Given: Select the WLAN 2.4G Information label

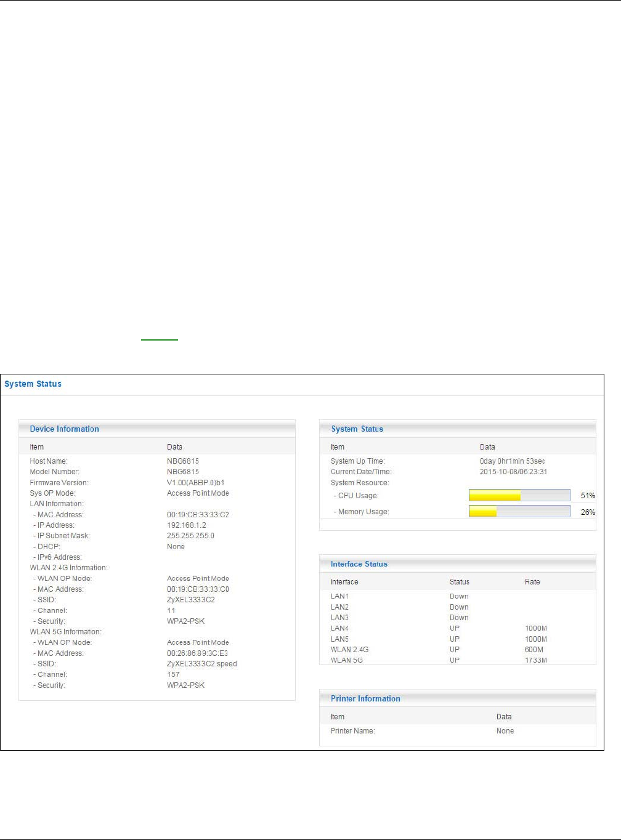Looking at the screenshot, I should 68,568.
